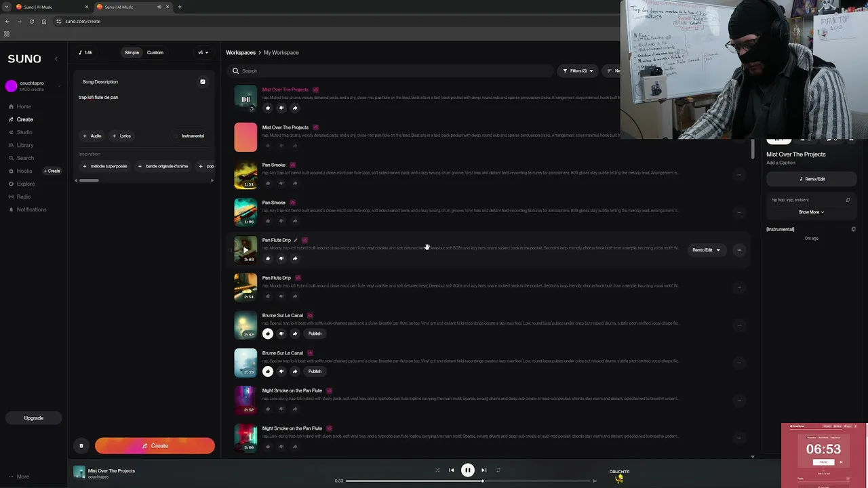Open the first Pan Smoke cover thumbnail

(245, 174)
